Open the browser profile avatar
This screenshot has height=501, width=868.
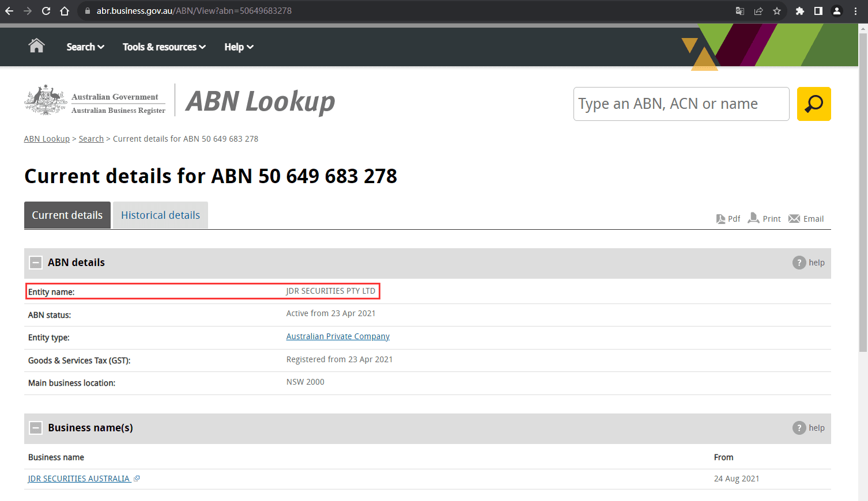pyautogui.click(x=837, y=11)
